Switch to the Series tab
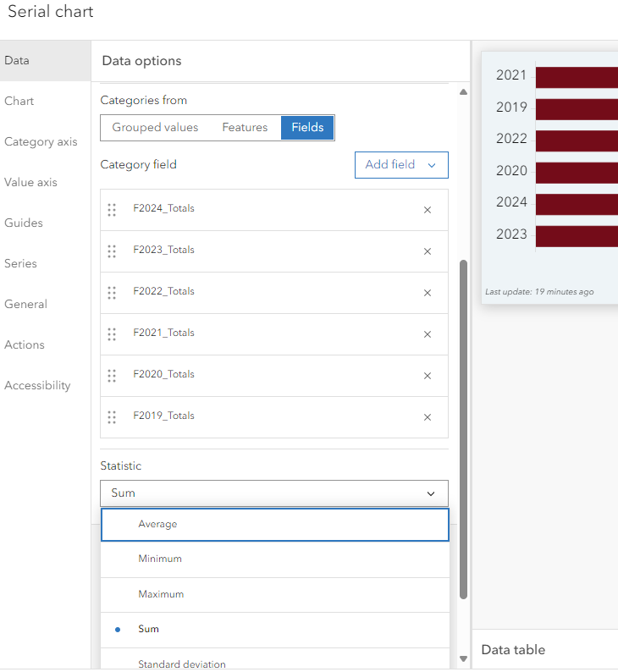This screenshot has height=672, width=618. point(20,264)
